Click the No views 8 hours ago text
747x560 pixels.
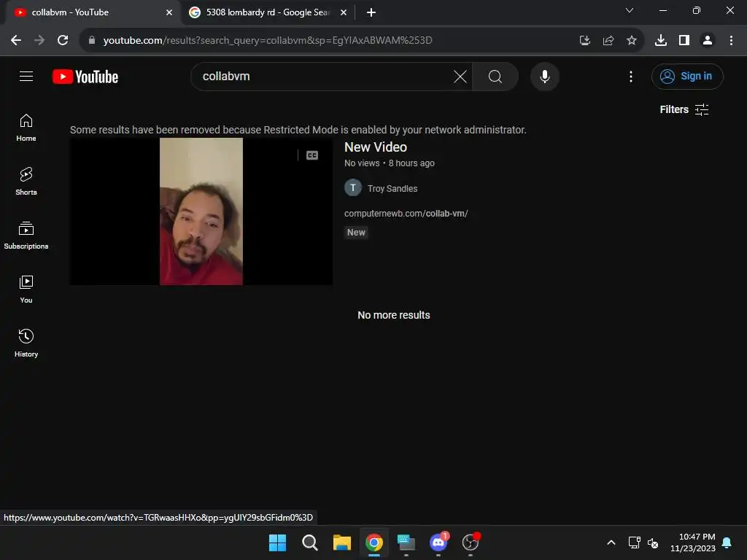tap(390, 163)
